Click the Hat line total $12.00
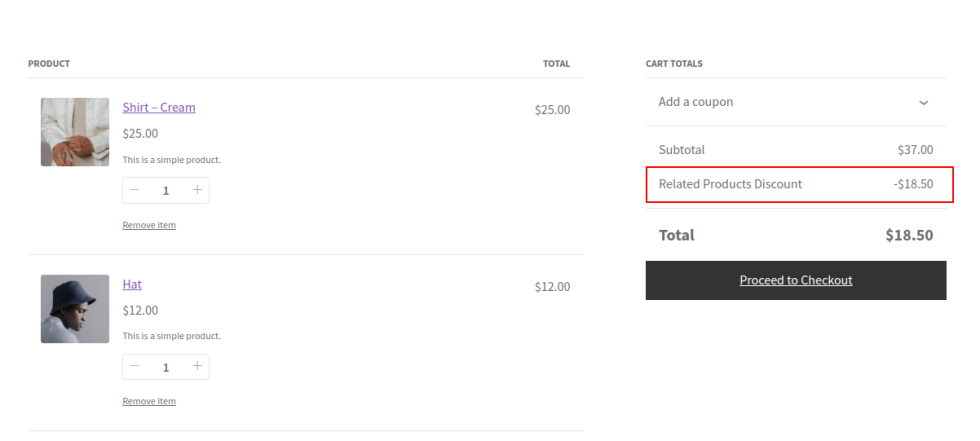This screenshot has width=980, height=441. pos(552,287)
